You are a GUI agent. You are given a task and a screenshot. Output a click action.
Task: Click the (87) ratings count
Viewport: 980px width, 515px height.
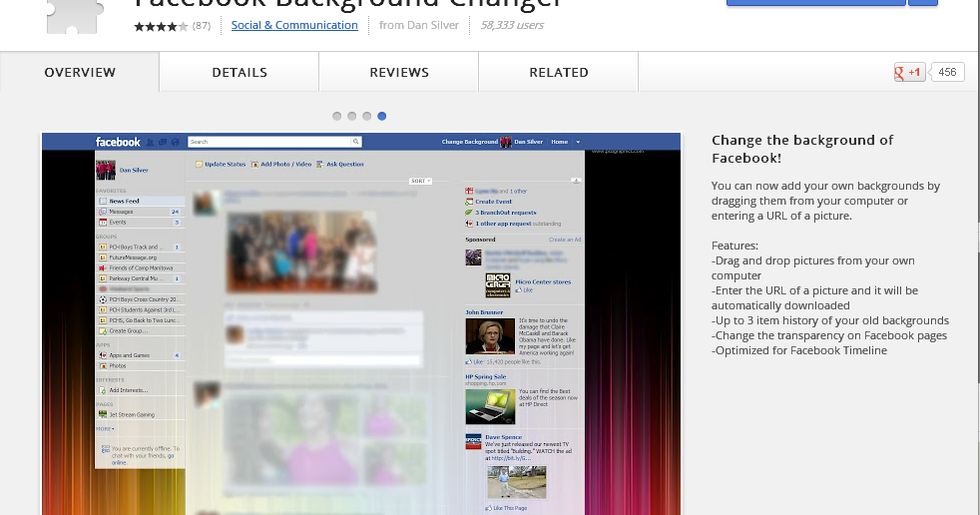202,26
